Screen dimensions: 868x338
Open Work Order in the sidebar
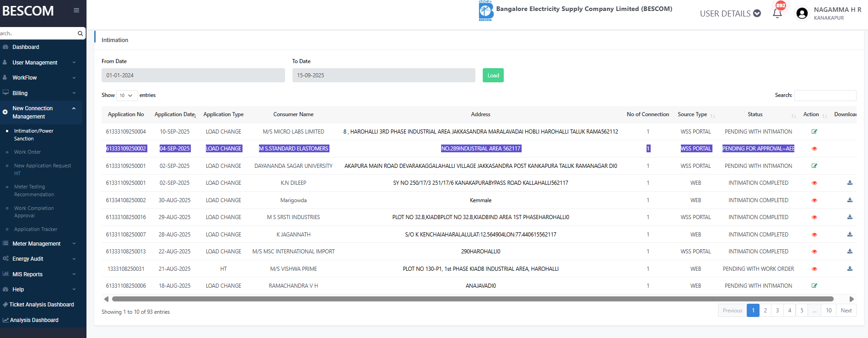click(27, 152)
